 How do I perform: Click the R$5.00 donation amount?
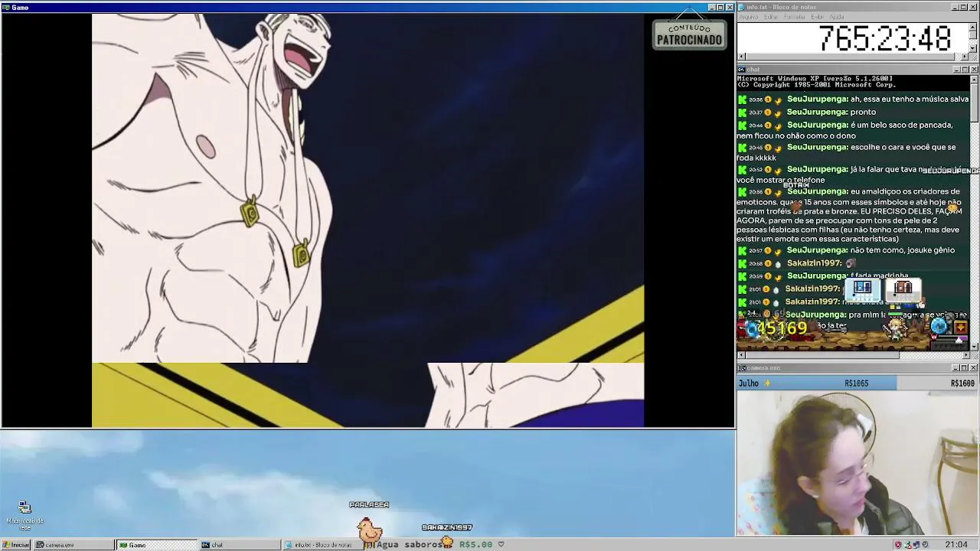pyautogui.click(x=475, y=545)
